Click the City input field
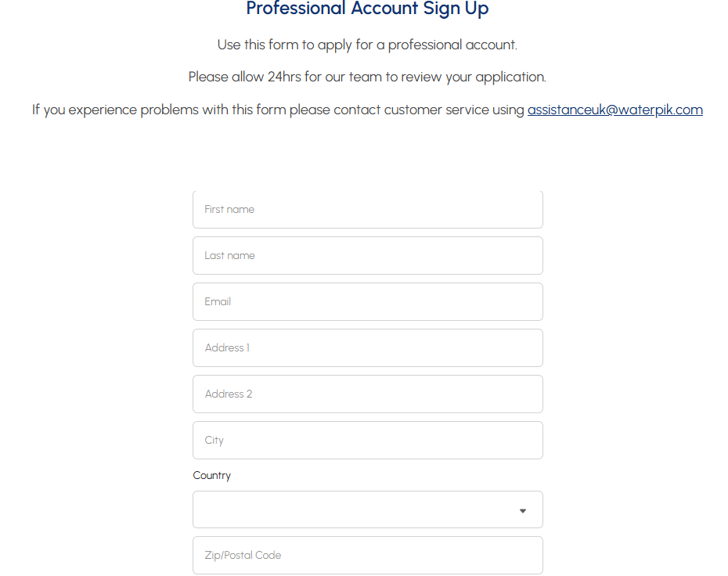This screenshot has width=728, height=576. [367, 441]
